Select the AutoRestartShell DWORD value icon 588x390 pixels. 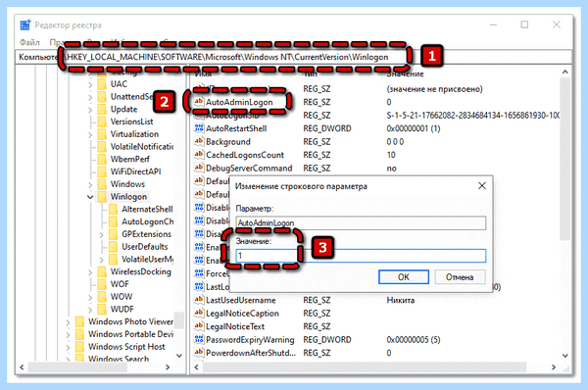(199, 128)
